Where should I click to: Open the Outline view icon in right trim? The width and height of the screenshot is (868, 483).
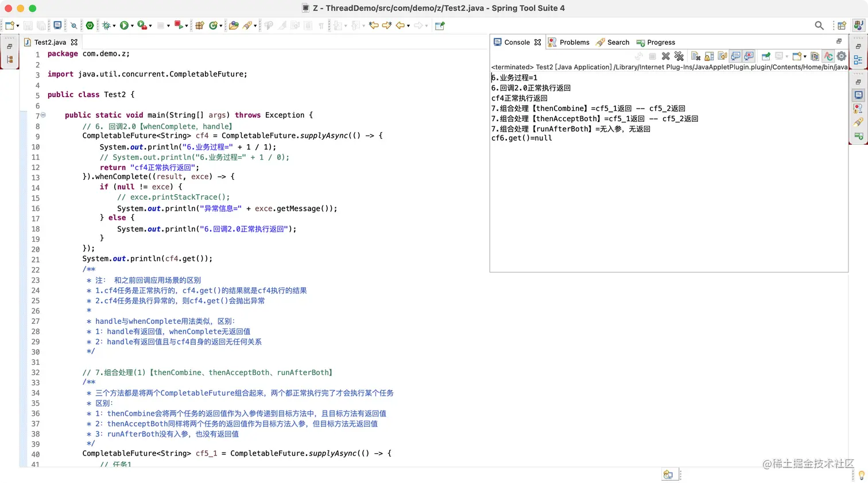pyautogui.click(x=858, y=60)
